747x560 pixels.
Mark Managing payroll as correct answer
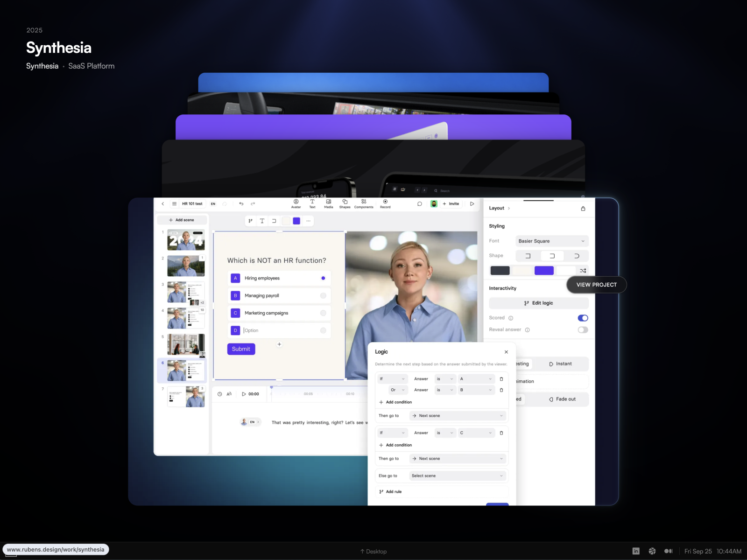pos(323,296)
